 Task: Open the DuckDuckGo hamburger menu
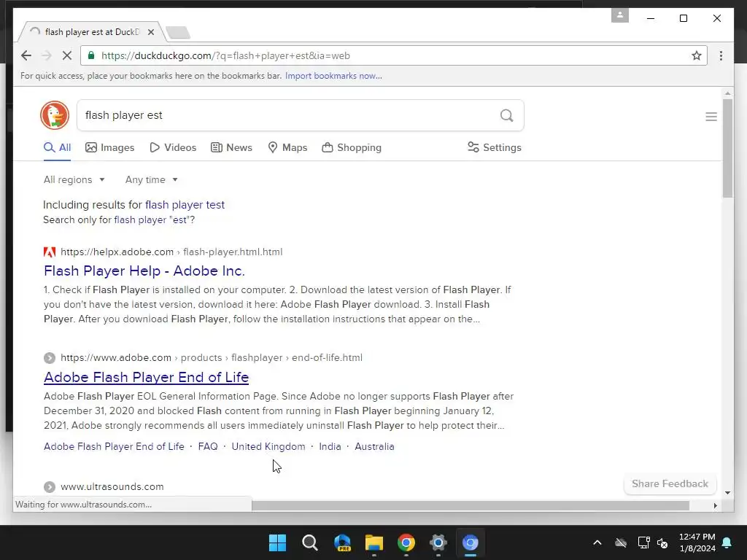pos(711,117)
